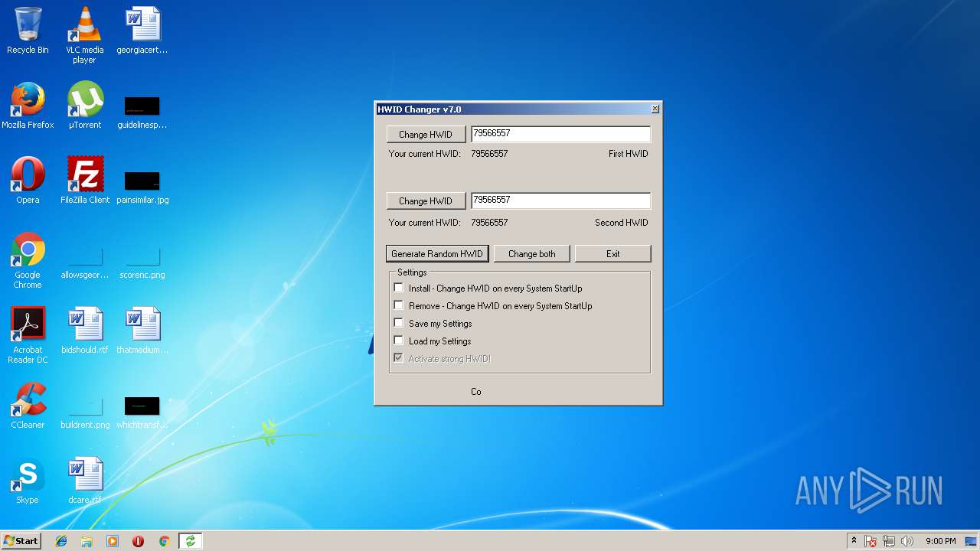This screenshot has height=551, width=980.
Task: Click the first Change HWID button
Action: click(426, 134)
